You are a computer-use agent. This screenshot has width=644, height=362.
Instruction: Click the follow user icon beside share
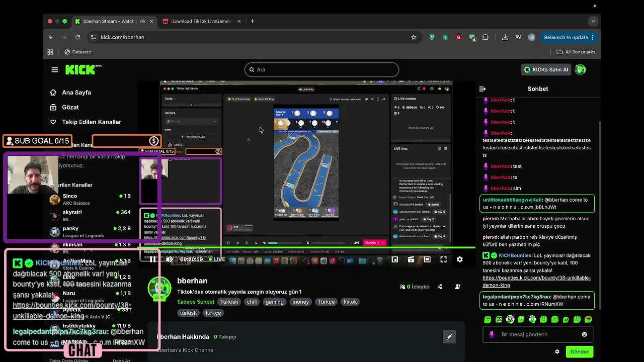point(457,287)
